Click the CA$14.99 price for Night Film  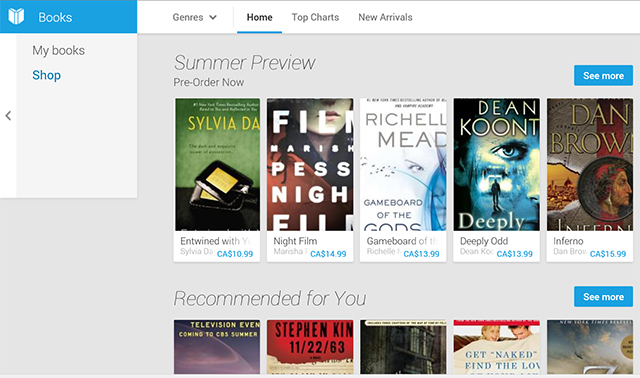click(x=328, y=254)
